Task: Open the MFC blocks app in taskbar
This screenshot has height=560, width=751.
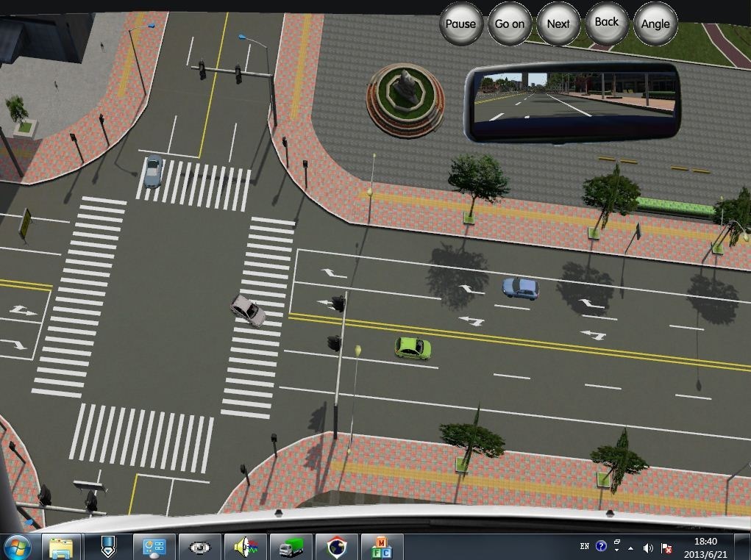Action: (x=382, y=547)
